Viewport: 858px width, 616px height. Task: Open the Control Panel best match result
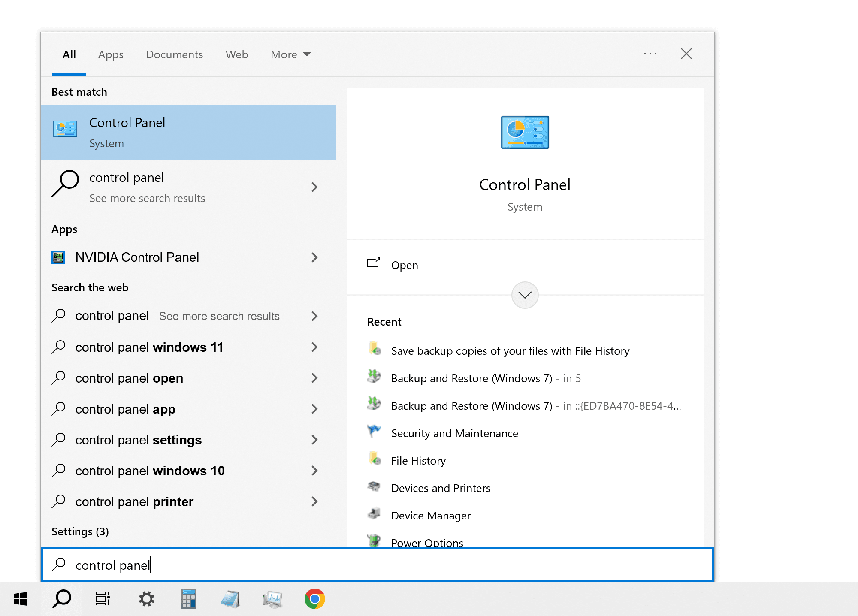pyautogui.click(x=188, y=132)
